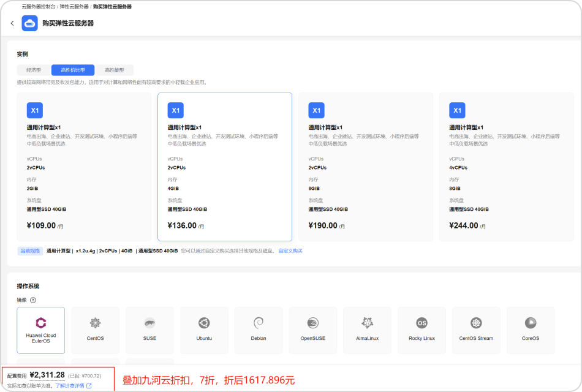582x392 pixels.
Task: Open the 高性能型 instance tab
Action: click(115, 70)
